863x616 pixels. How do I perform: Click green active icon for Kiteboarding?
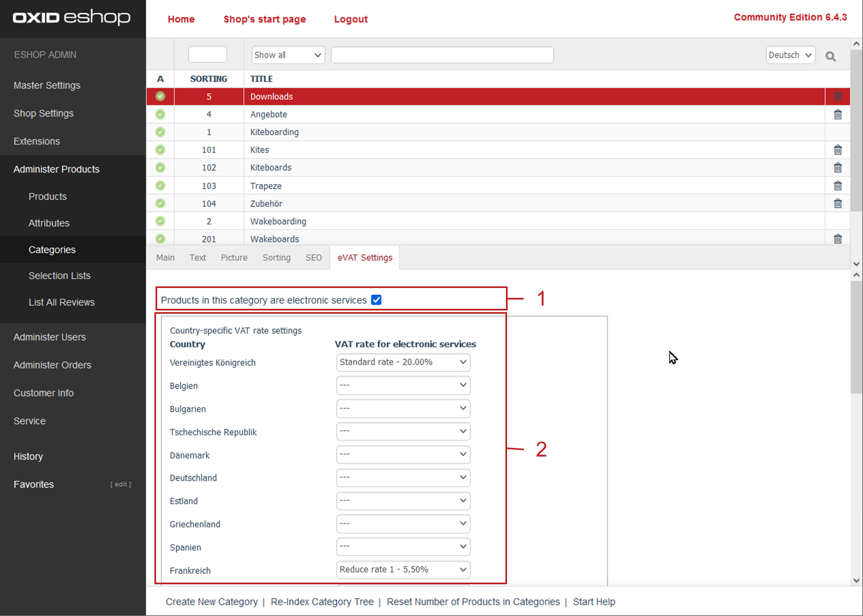[x=160, y=132]
